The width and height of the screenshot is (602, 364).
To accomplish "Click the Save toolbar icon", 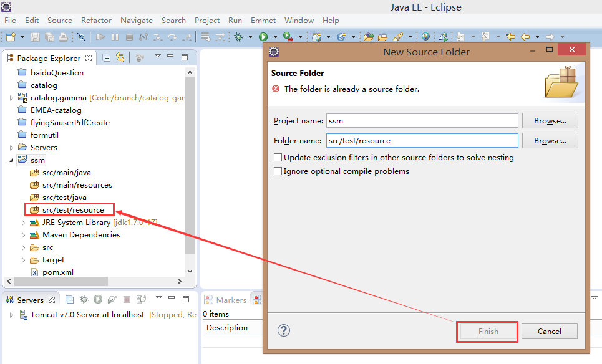I will 36,37.
